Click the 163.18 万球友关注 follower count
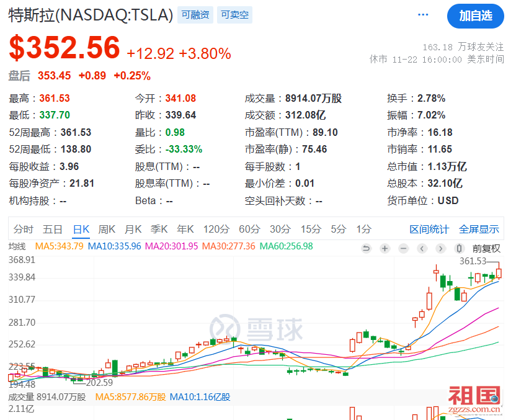The height and width of the screenshot is (420, 516). pyautogui.click(x=463, y=47)
